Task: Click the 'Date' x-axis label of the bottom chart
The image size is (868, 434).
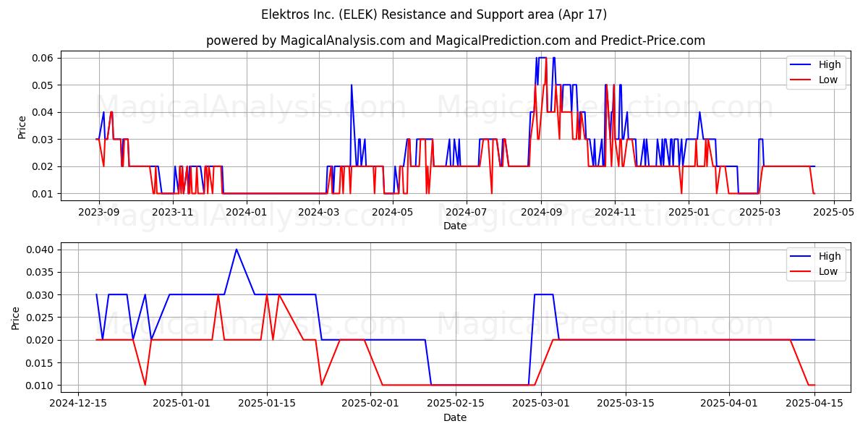Action: coord(455,417)
